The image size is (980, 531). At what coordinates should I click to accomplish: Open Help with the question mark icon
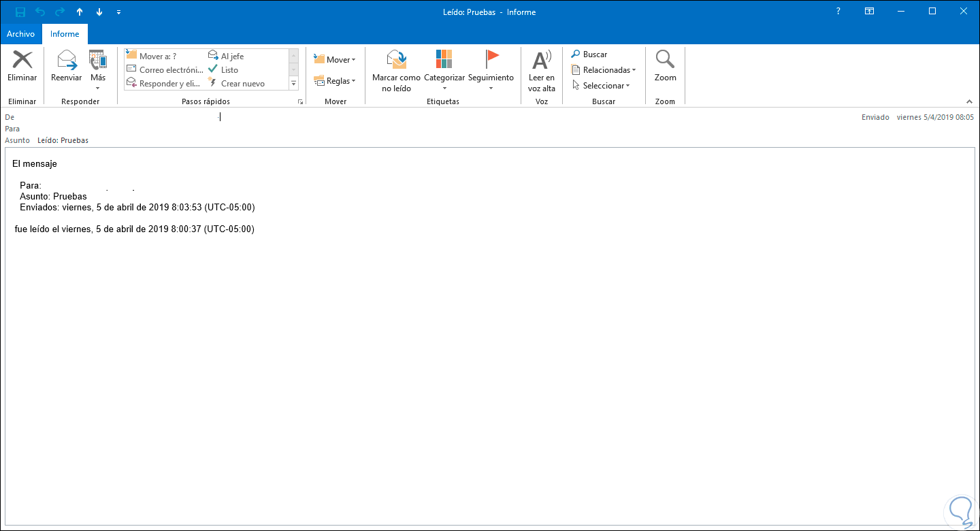838,12
